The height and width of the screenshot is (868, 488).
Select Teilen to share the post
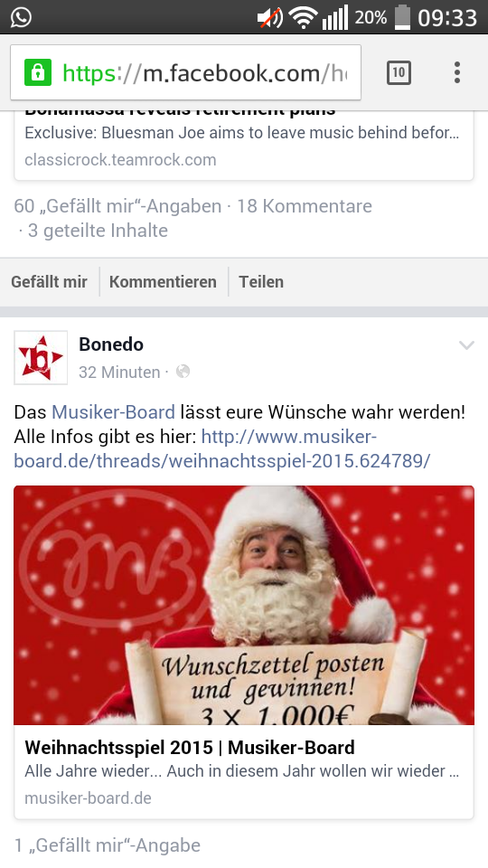coord(261,282)
